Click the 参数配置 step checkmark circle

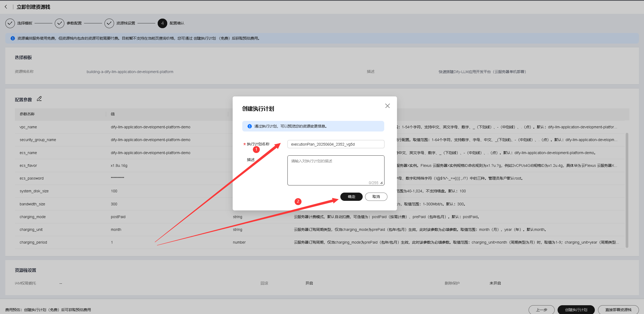(x=60, y=23)
